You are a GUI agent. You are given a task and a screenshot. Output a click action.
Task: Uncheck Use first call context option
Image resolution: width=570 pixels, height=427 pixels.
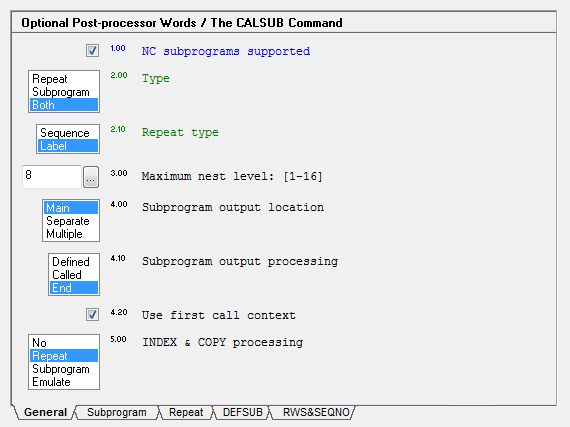pos(92,314)
